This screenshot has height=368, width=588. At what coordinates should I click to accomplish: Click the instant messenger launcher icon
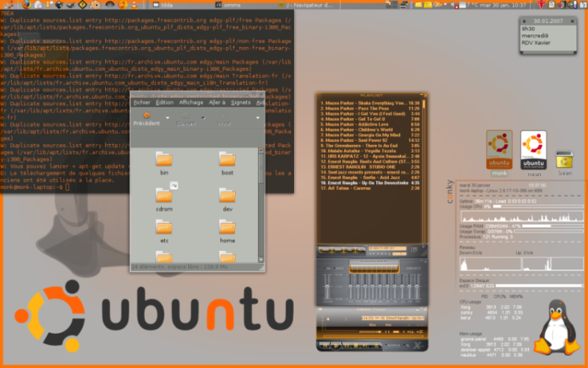(49, 4)
